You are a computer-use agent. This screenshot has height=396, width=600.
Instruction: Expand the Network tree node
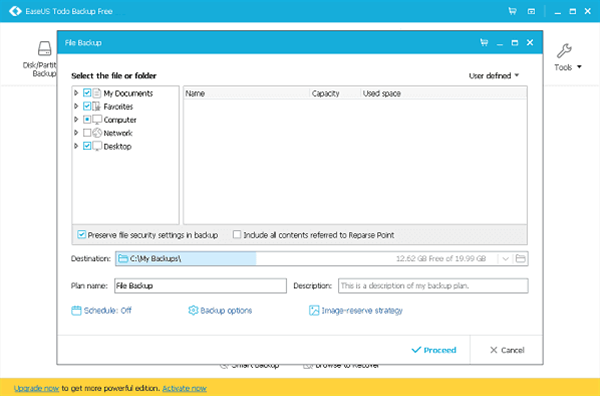76,133
